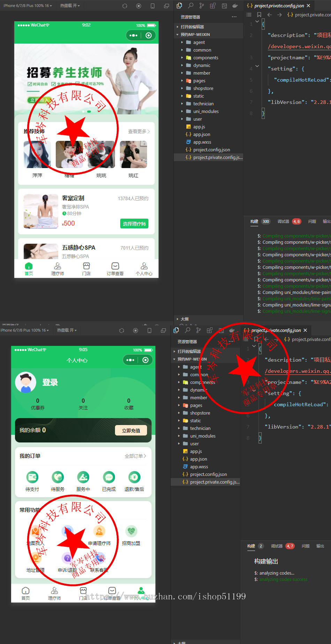The width and height of the screenshot is (331, 644).
Task: Navigate back arrow in upper editor breadcrumb bar
Action: pyautogui.click(x=269, y=15)
